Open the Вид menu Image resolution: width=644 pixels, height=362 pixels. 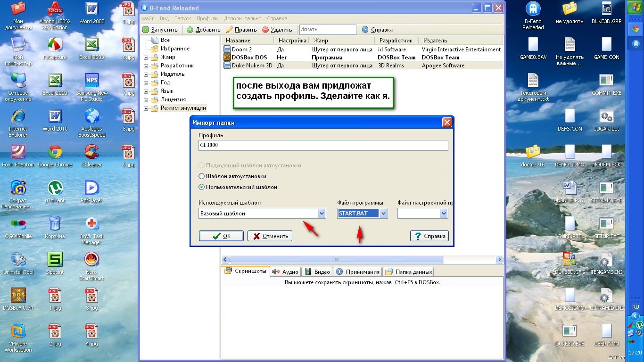(164, 18)
